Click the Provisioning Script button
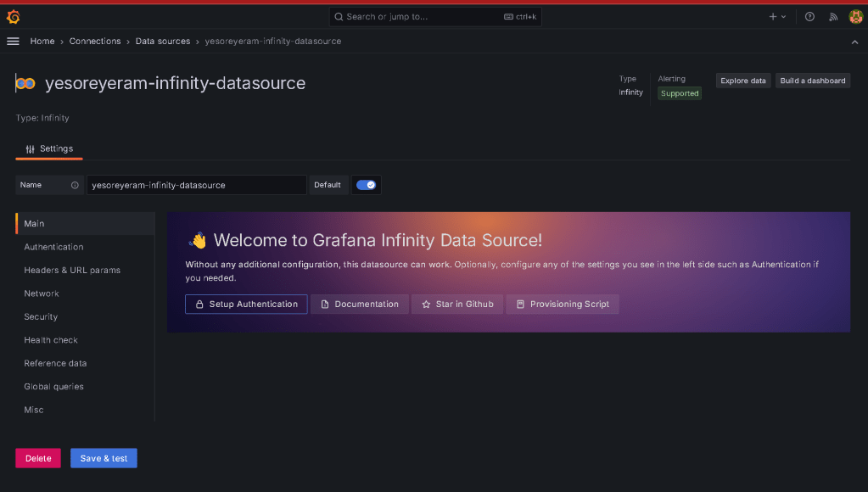Viewport: 868px width, 492px height. [563, 305]
